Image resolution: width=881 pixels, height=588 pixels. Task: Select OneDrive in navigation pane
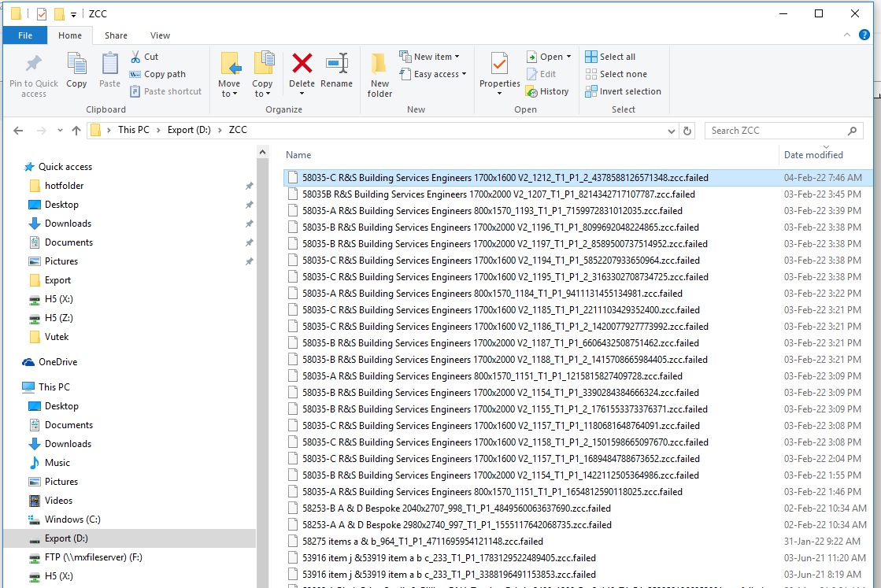[x=57, y=362]
